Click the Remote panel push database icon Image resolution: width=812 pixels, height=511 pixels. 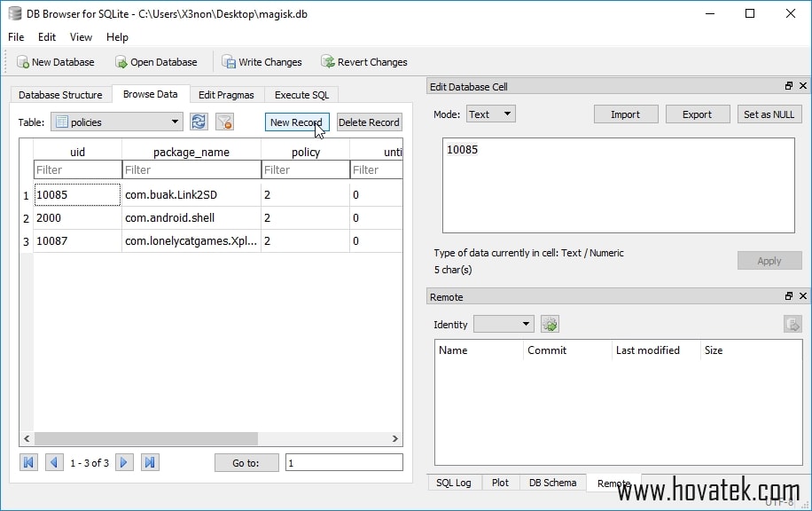pos(792,325)
